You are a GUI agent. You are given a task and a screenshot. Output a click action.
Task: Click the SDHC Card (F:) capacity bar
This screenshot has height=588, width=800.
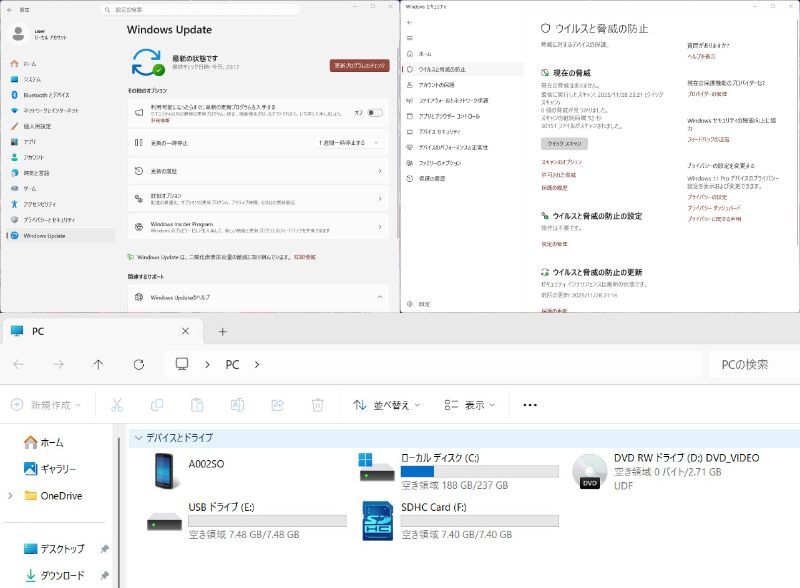pos(480,521)
